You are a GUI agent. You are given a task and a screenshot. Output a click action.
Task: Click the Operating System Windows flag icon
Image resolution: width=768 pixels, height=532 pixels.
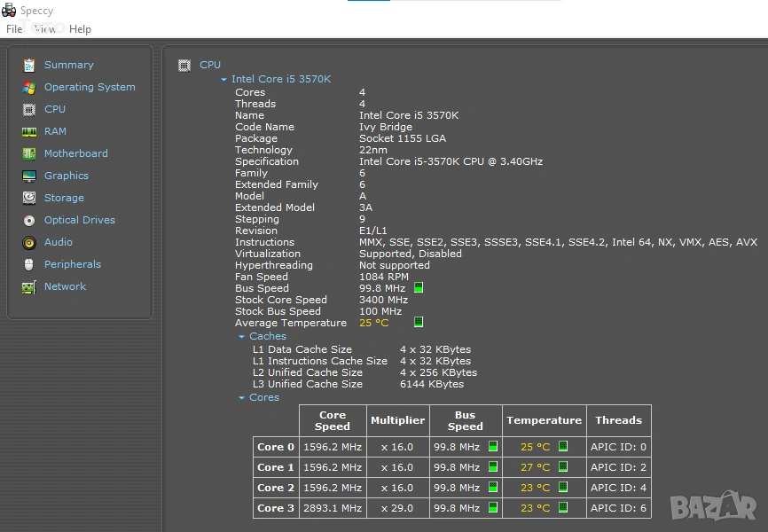tap(29, 87)
